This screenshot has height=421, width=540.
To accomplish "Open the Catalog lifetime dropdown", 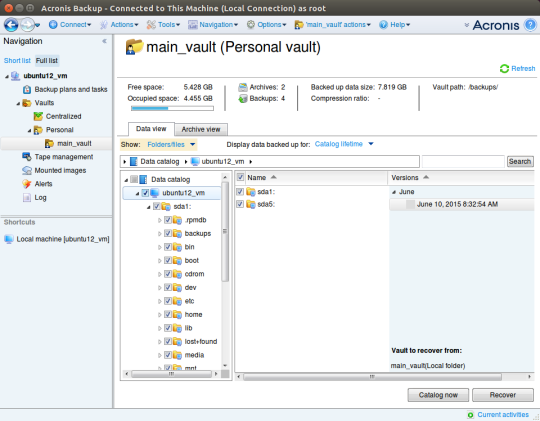I will coord(344,144).
